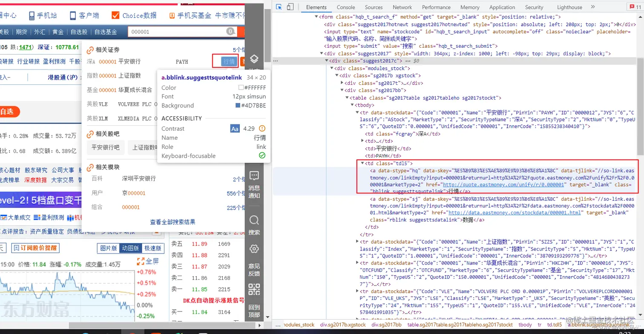Image resolution: width=644 pixels, height=334 pixels.
Task: Expand the tr row for VOLVERE PLC
Action: [357, 291]
